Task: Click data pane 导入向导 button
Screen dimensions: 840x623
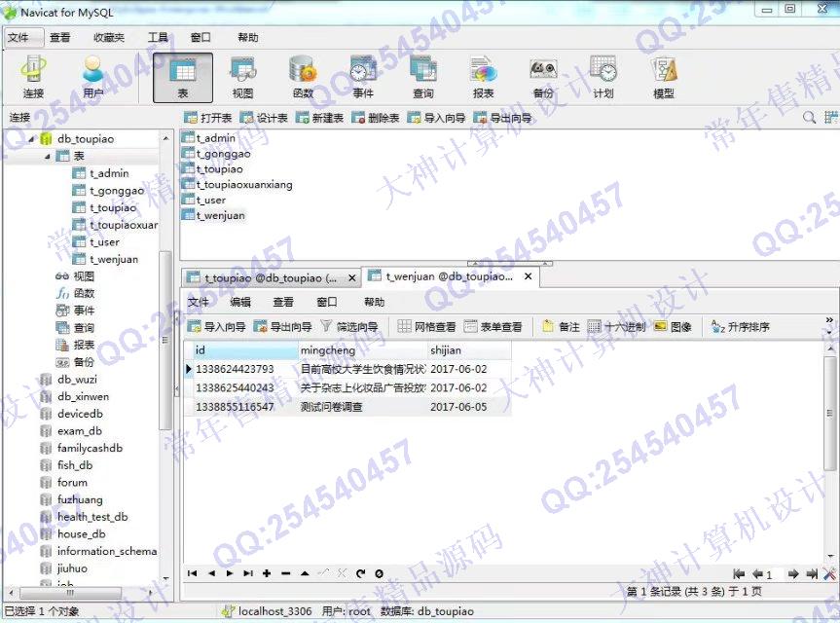Action: pos(216,326)
